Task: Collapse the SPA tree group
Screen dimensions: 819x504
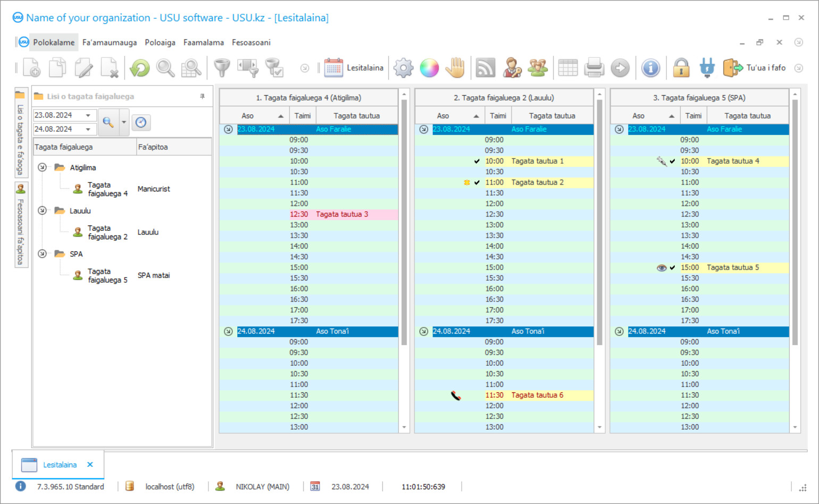Action: click(x=42, y=254)
